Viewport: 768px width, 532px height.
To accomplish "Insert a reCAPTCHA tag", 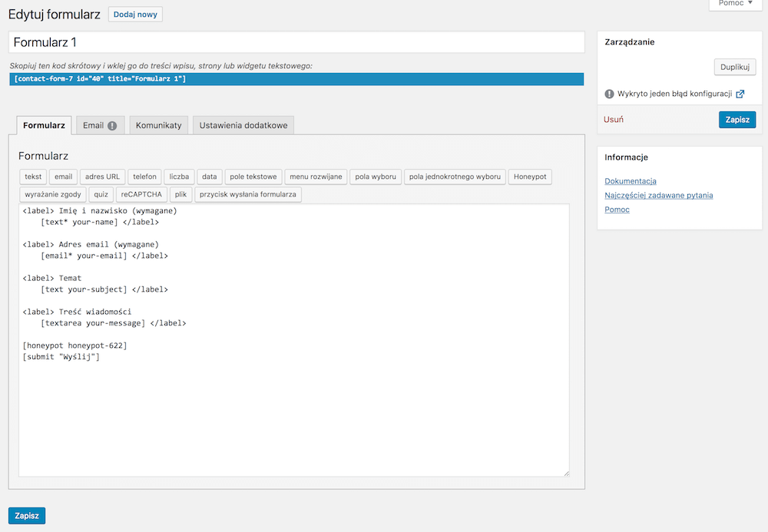I will 141,194.
